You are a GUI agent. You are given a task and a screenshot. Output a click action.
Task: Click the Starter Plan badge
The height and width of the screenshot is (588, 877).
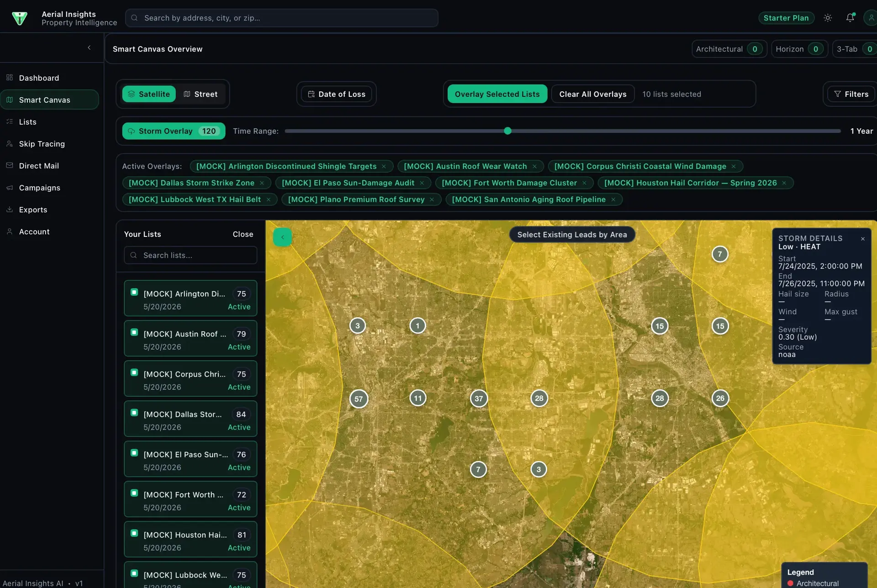pos(786,18)
